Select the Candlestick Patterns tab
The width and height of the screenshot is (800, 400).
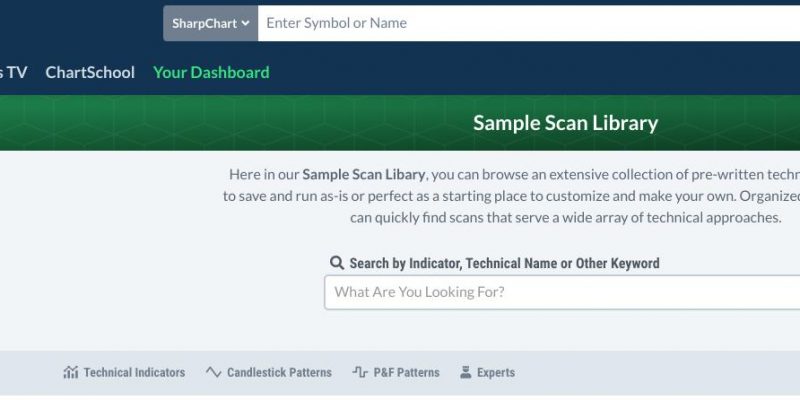point(268,372)
